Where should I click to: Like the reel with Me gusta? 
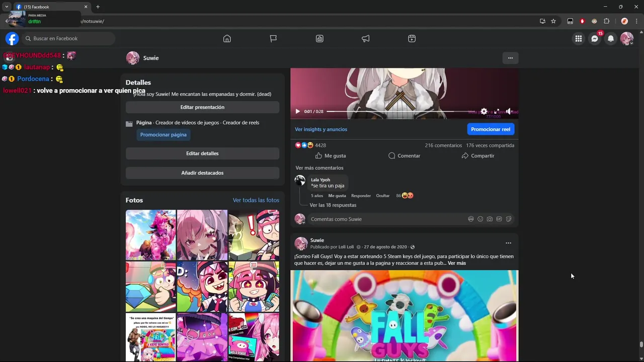pos(331,156)
